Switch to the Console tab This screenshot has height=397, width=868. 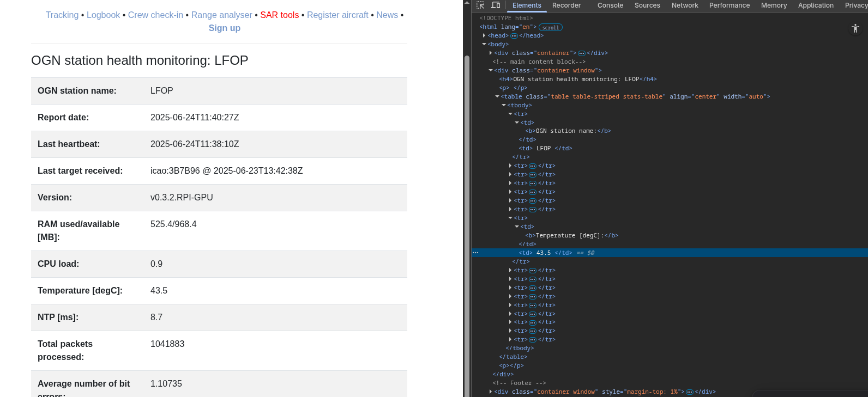(610, 5)
